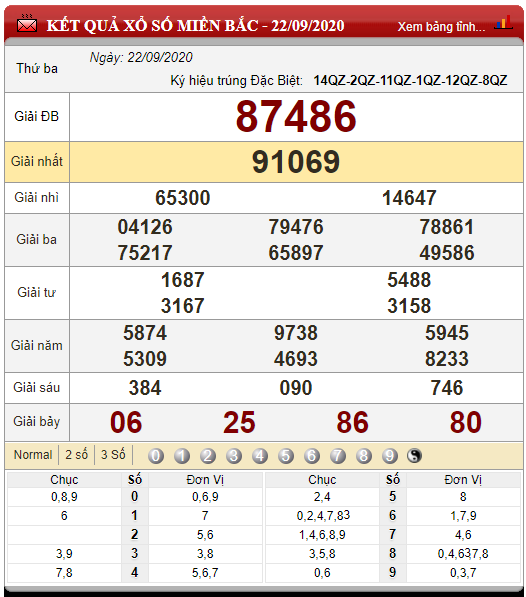Filter results by digit 8 ball

(x=364, y=456)
